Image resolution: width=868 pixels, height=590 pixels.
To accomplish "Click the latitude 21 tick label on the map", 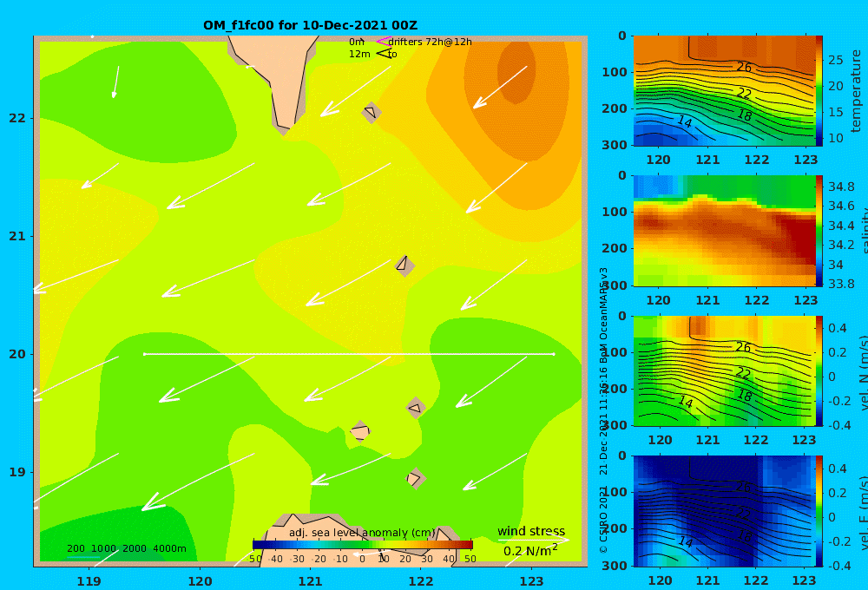I will (x=17, y=236).
